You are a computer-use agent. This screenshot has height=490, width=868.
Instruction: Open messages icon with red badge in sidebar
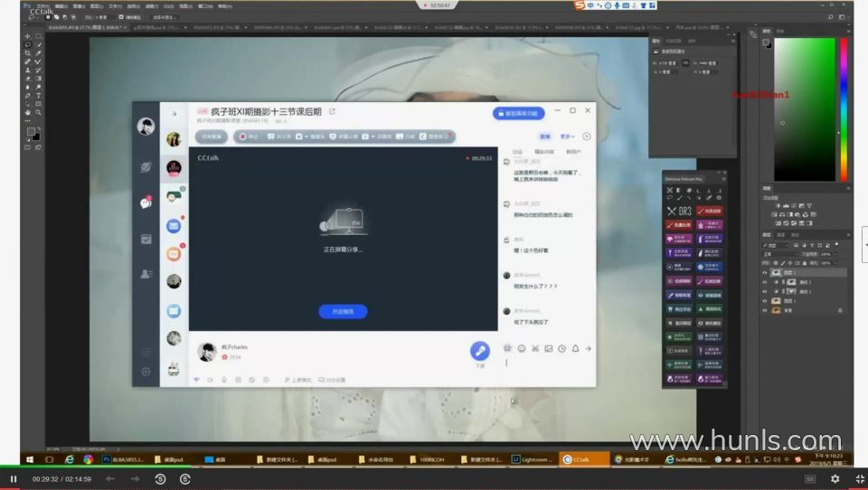146,203
